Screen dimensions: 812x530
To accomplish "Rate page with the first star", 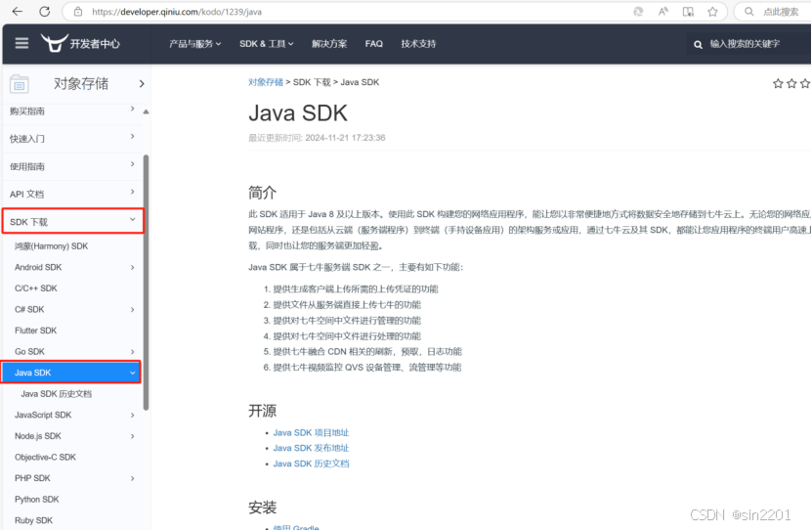I will [778, 83].
